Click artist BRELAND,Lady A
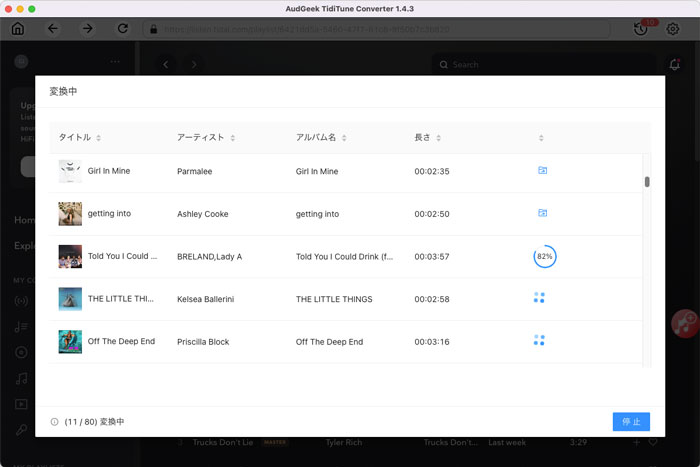This screenshot has width=700, height=467. (209, 257)
